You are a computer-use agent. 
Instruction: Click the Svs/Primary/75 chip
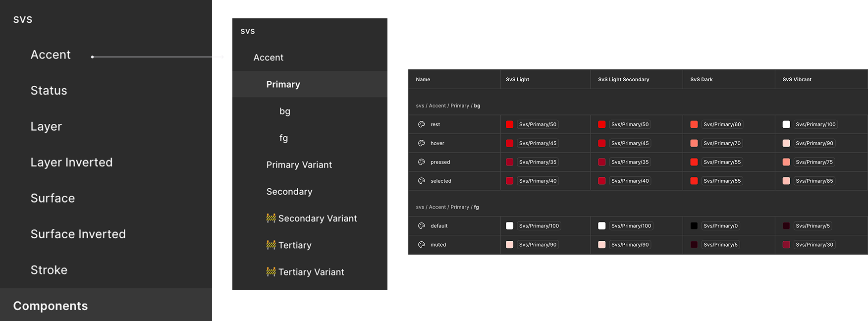(814, 162)
